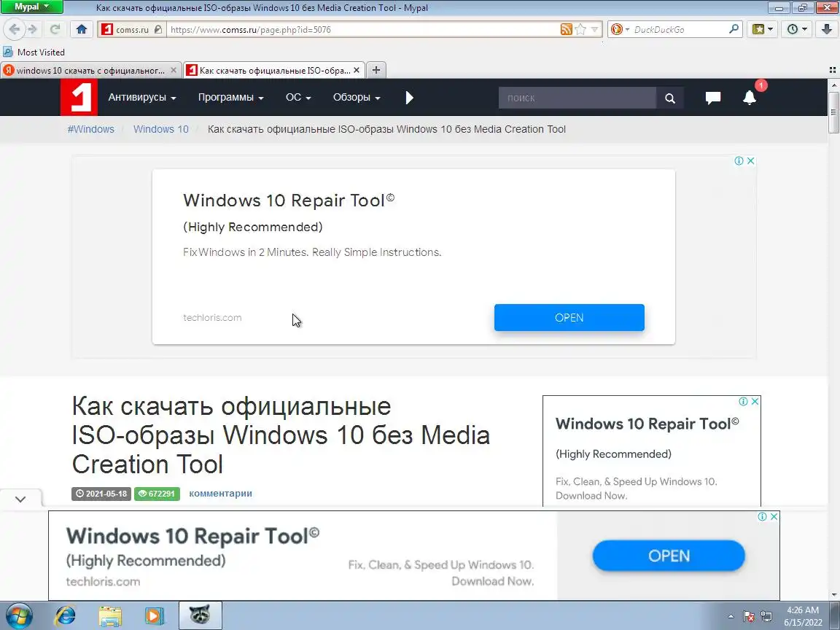Expand the ОС menu
The width and height of the screenshot is (840, 630).
tap(297, 98)
